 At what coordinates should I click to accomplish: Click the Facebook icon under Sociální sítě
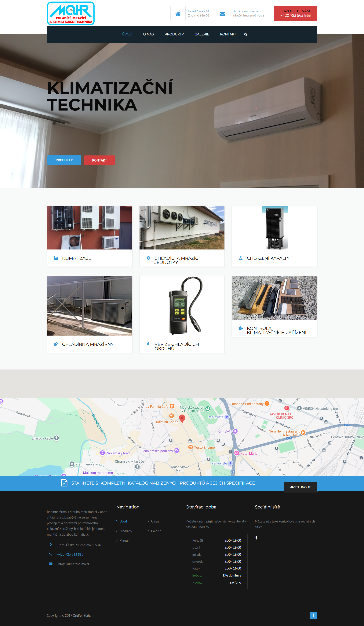point(256,538)
